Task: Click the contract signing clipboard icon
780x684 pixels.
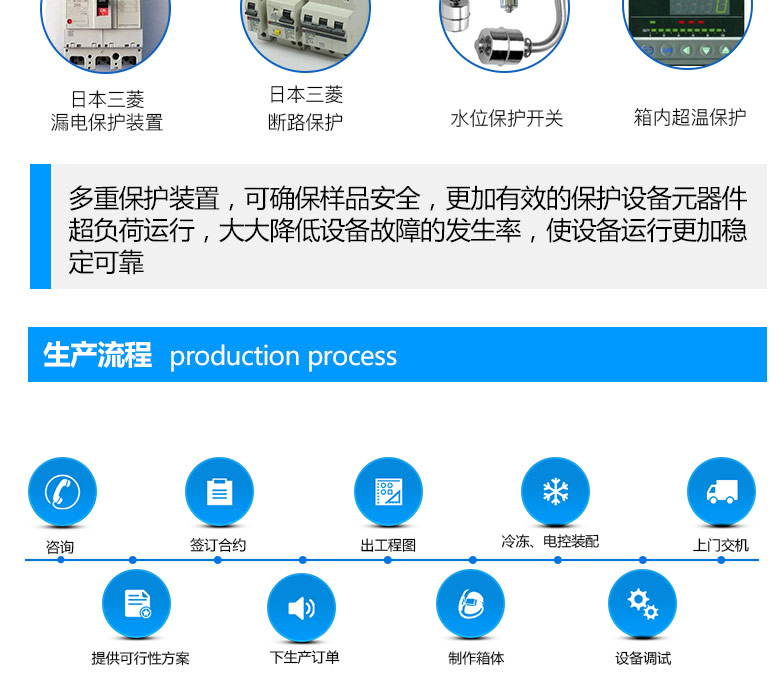Action: coord(219,492)
